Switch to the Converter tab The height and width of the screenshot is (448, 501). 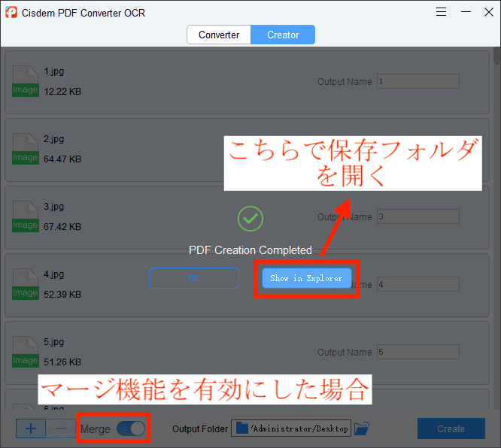(x=219, y=35)
